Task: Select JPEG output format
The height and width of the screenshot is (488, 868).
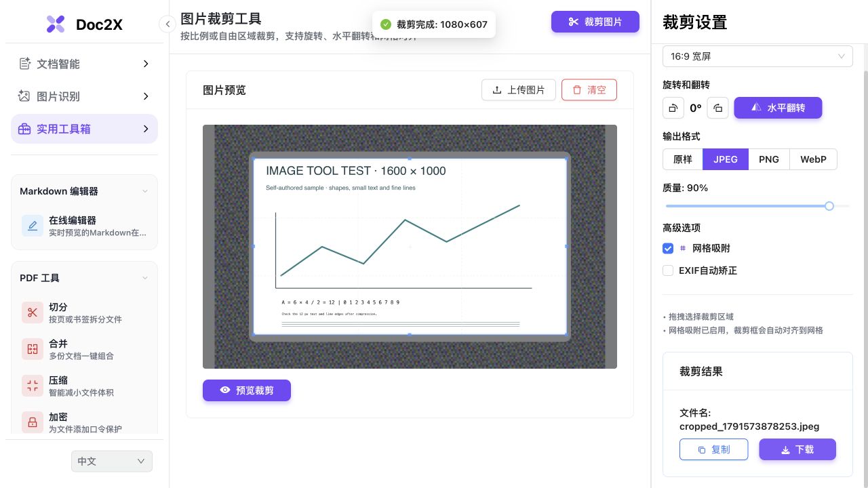Action: coord(726,159)
